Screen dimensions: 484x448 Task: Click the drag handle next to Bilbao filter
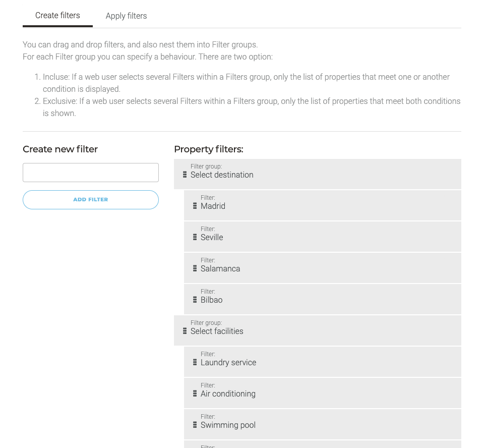coord(195,299)
